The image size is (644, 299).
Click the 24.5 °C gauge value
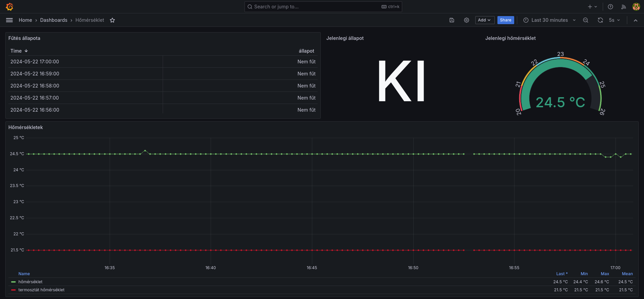point(560,102)
